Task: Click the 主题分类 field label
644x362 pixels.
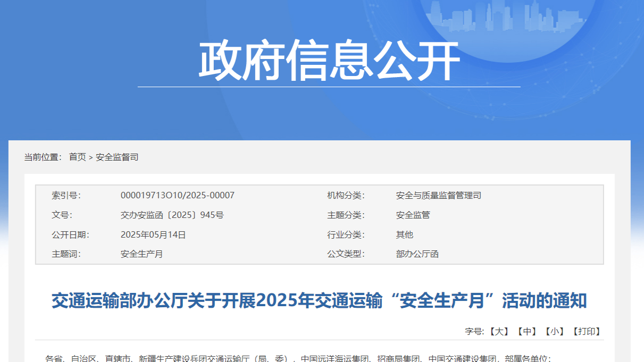Action: (x=346, y=215)
